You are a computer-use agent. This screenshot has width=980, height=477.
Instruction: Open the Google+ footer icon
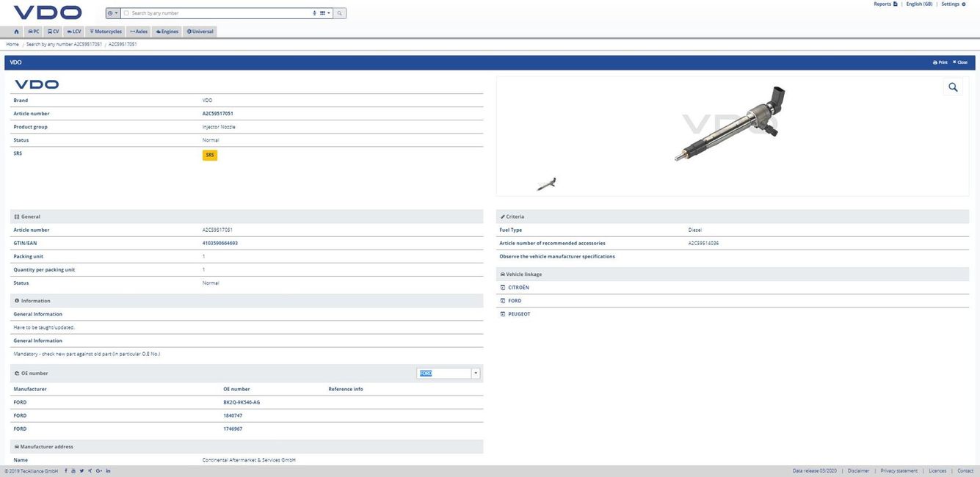pyautogui.click(x=99, y=471)
